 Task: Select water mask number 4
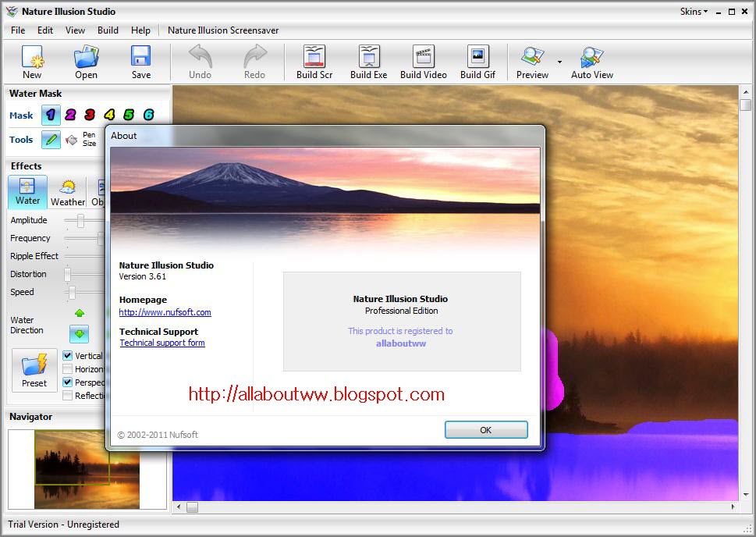[x=109, y=115]
